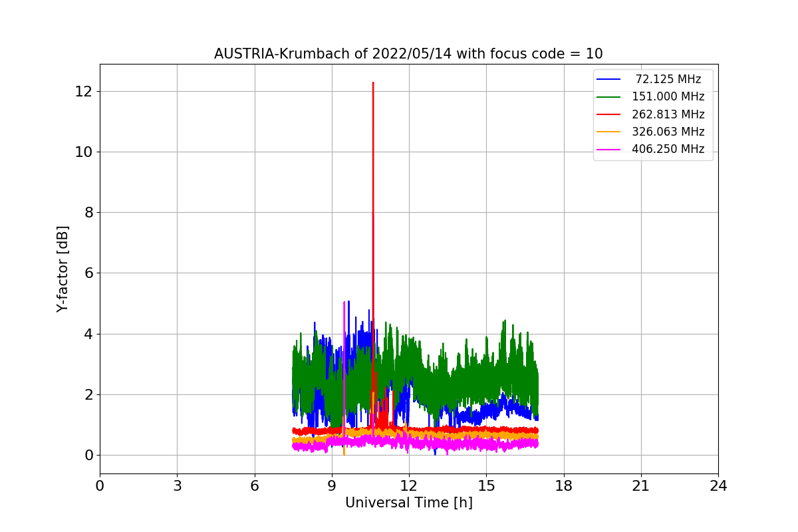Viewport: 798px width, 532px height.
Task: Click the y-axis tick label 4
Action: click(88, 334)
